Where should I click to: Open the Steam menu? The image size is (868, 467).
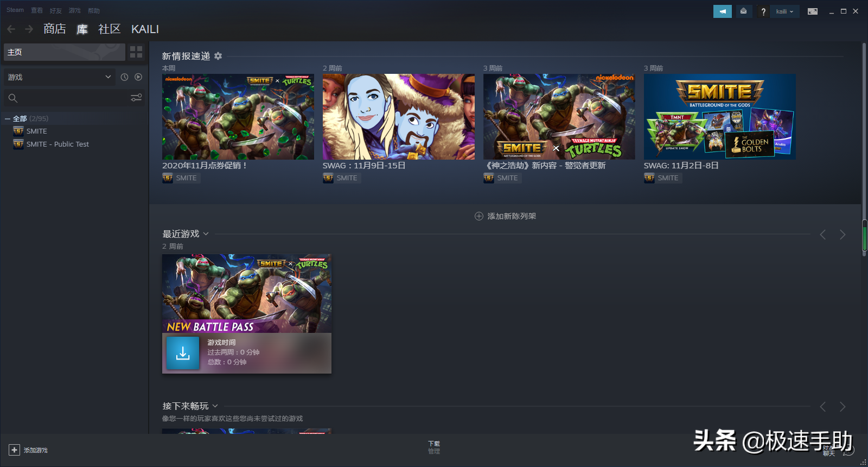point(15,10)
